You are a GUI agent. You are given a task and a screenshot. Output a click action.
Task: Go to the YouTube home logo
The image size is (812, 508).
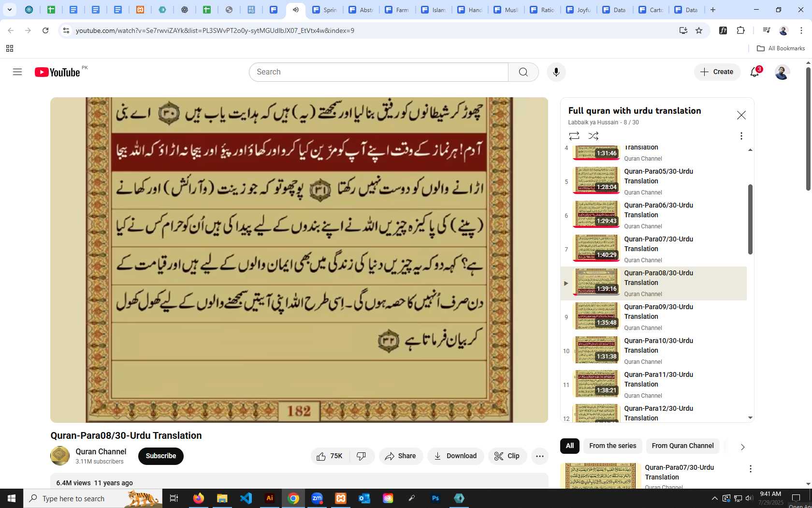click(x=57, y=72)
